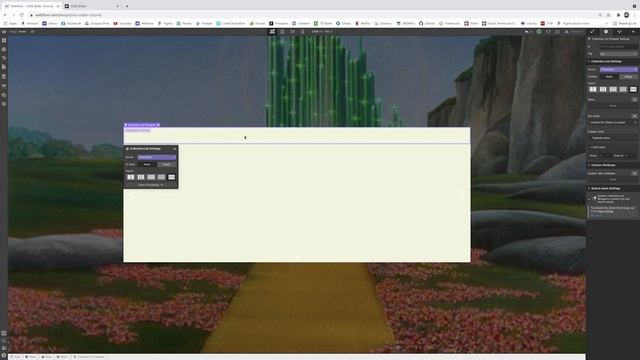Viewport: 640px width, 360px height.
Task: Toggle preview mode eye icon
Action: point(33,31)
